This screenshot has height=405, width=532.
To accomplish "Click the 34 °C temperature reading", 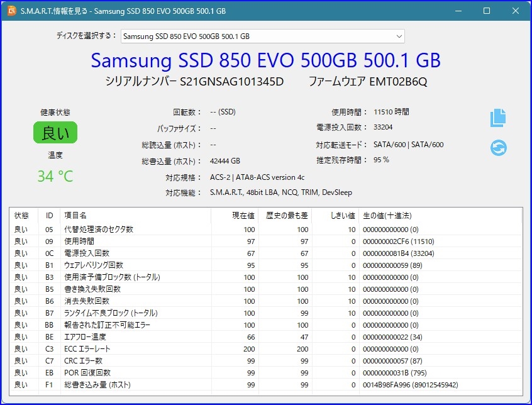I will click(x=55, y=176).
